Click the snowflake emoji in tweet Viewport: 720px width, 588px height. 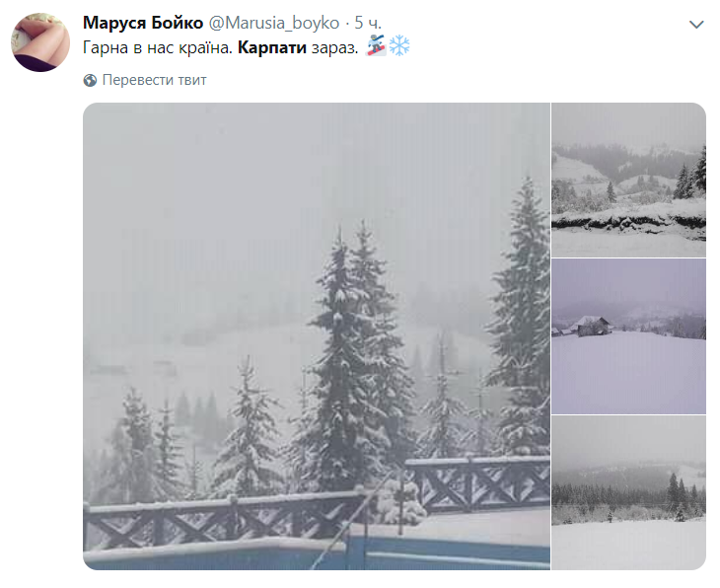pyautogui.click(x=399, y=45)
